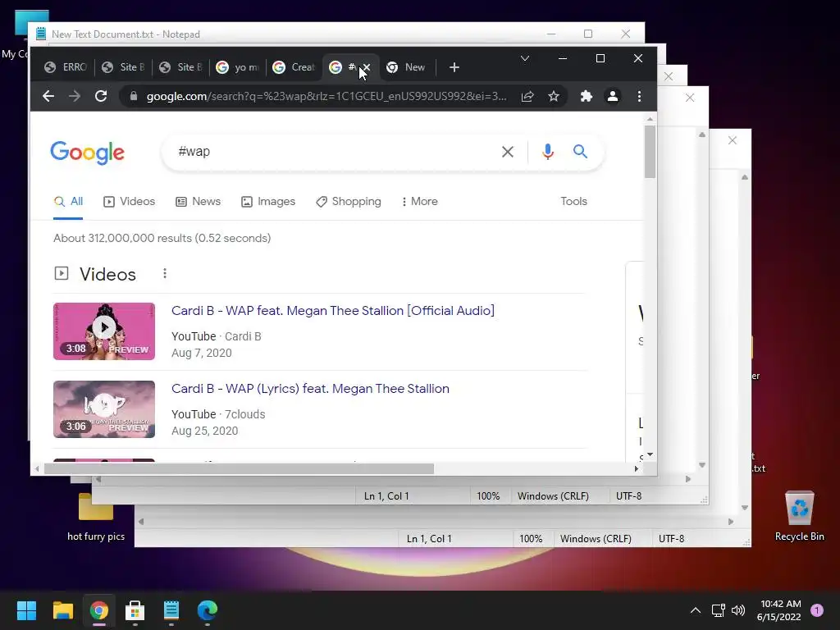Switch to the second Site B tab
Viewport: 840px width, 630px height.
pyautogui.click(x=181, y=67)
